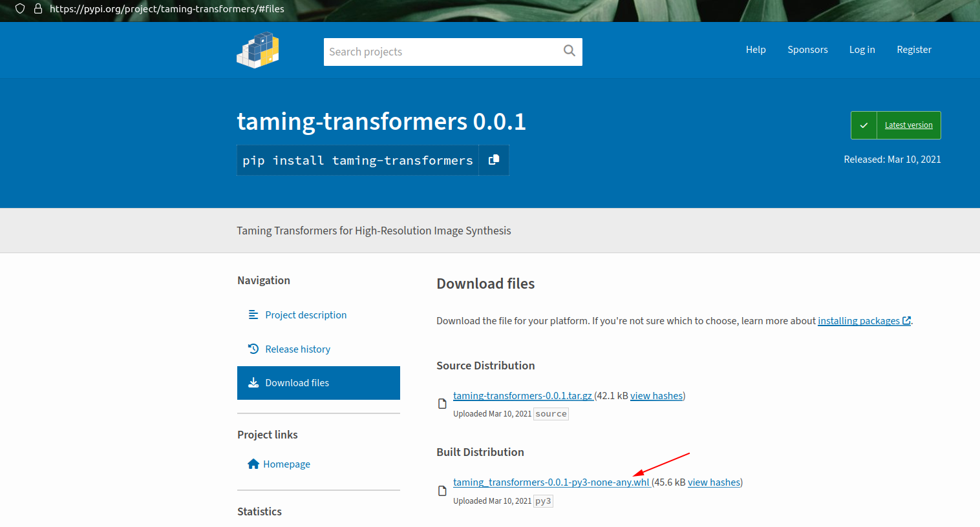980x527 pixels.
Task: Select Sponsors in the top navigation
Action: coord(807,49)
